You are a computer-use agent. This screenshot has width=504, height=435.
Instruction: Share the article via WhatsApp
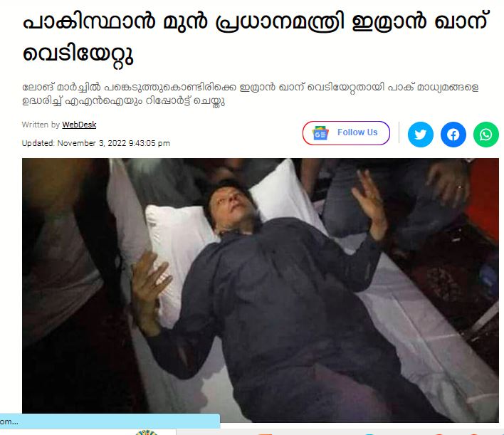coord(486,135)
